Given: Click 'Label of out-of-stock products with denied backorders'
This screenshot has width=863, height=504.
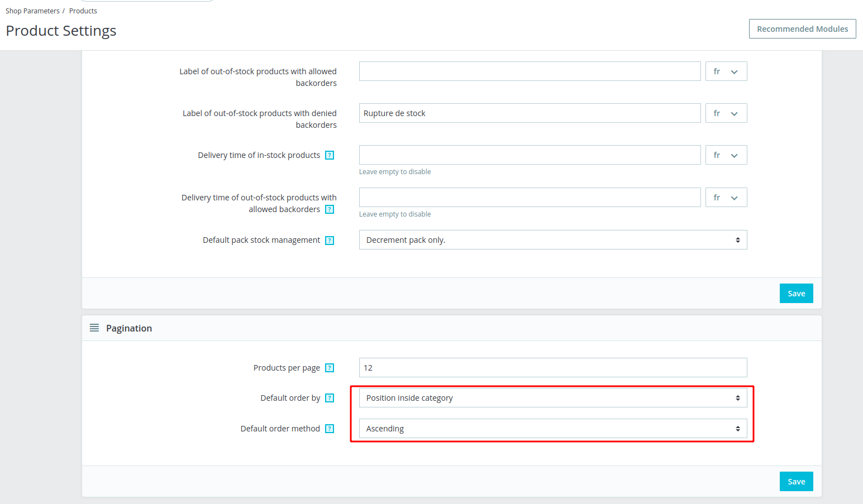Looking at the screenshot, I should (x=260, y=119).
